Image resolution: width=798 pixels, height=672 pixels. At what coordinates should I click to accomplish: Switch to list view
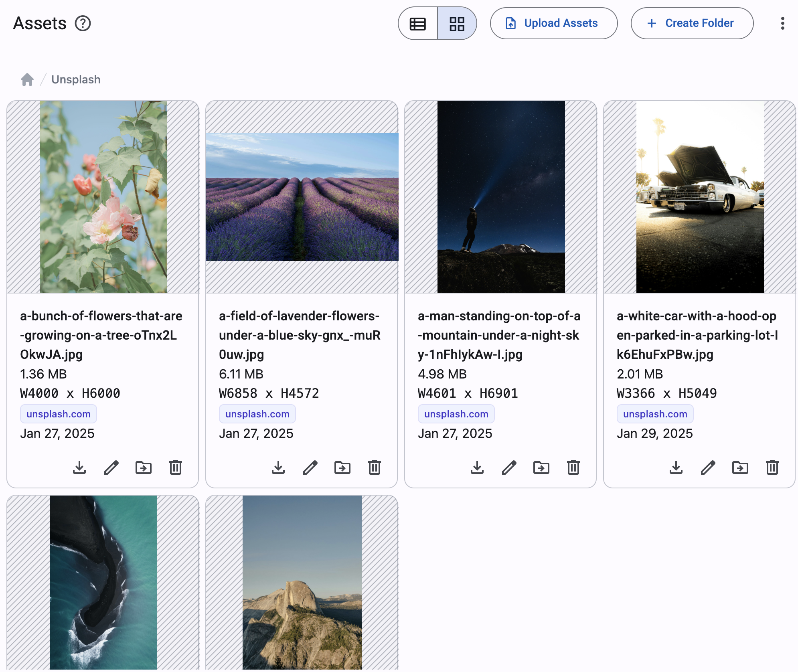(x=417, y=24)
